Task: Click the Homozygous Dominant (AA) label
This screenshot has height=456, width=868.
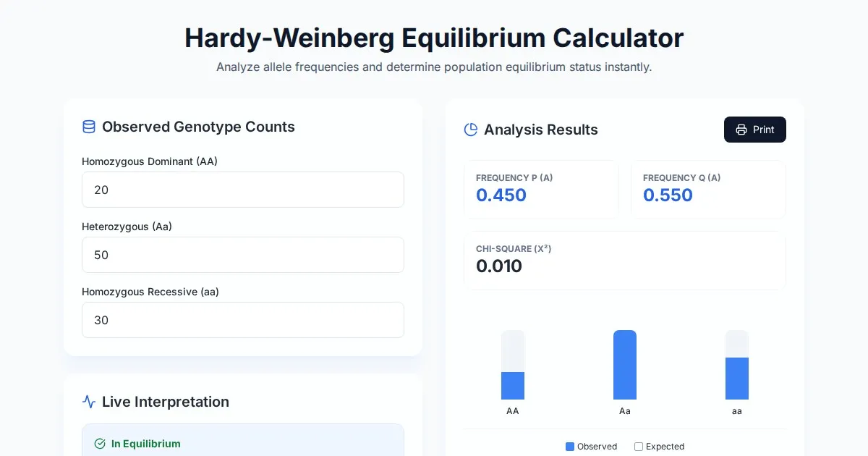Action: pos(150,161)
